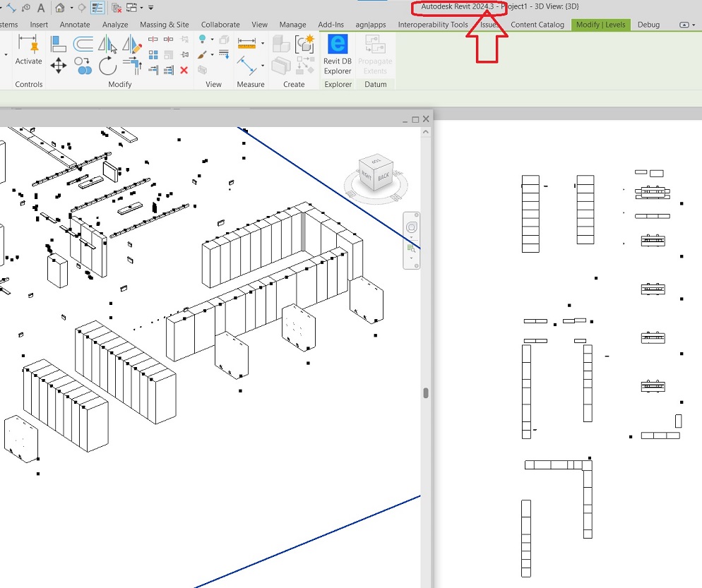
Task: Click the BACK face of ViewCube
Action: 383,176
